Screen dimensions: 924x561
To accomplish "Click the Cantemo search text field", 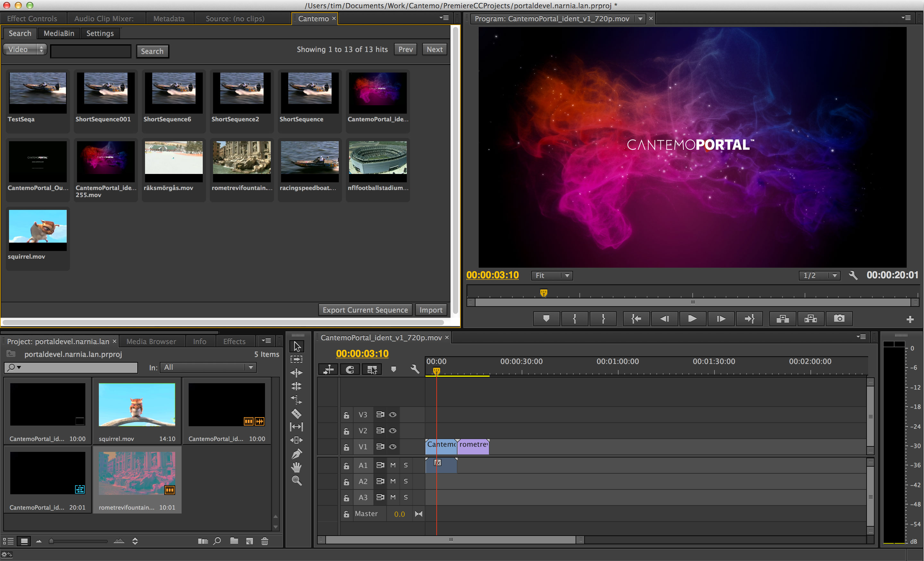I will click(91, 51).
